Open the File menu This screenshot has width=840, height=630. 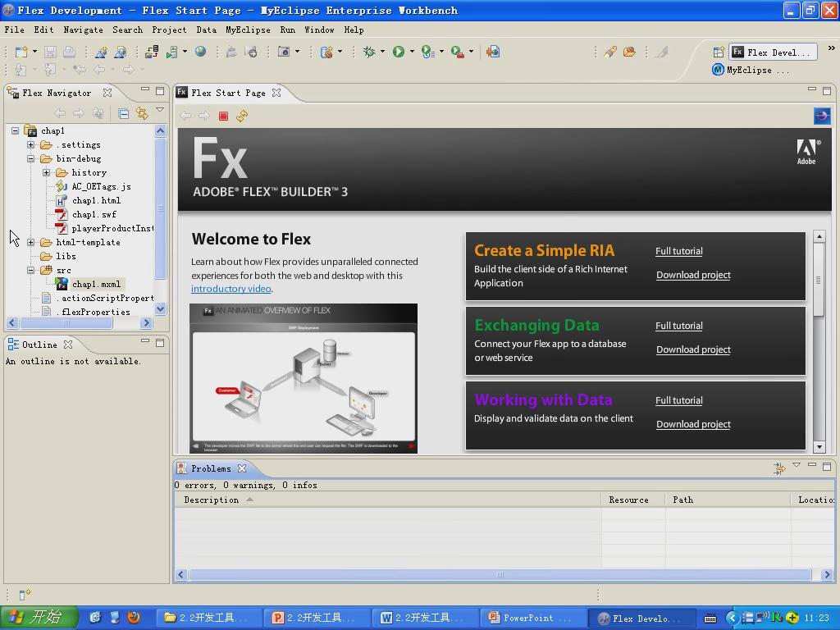coord(15,30)
